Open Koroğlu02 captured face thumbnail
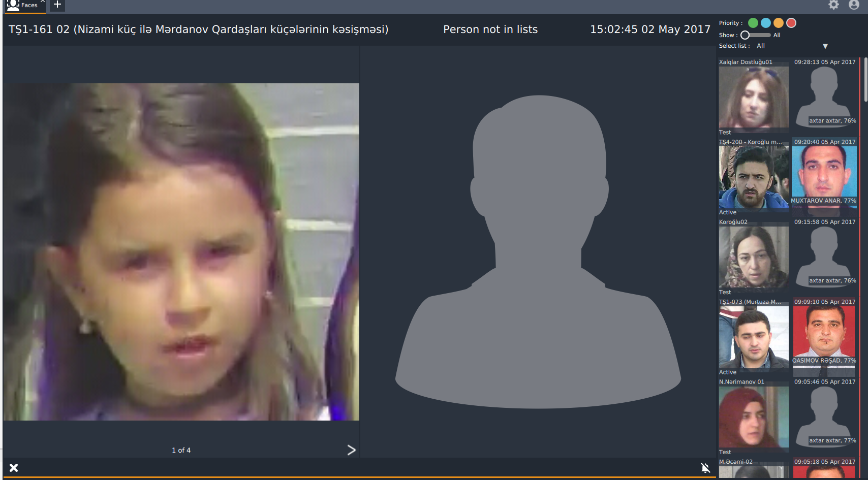 pos(754,257)
